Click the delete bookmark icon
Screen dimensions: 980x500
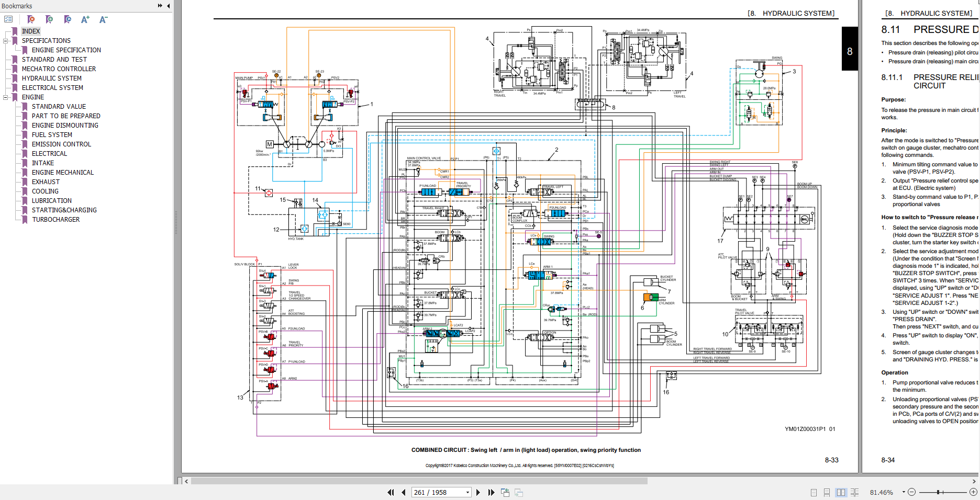(x=31, y=19)
